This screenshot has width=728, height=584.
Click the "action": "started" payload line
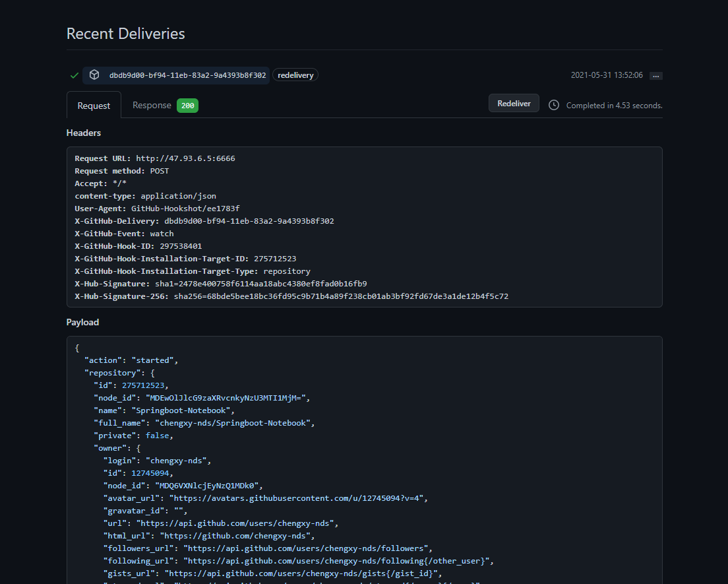tap(131, 360)
